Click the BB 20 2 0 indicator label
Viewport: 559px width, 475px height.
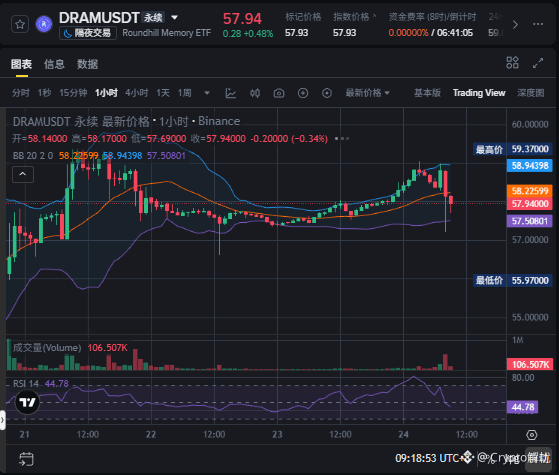click(33, 156)
